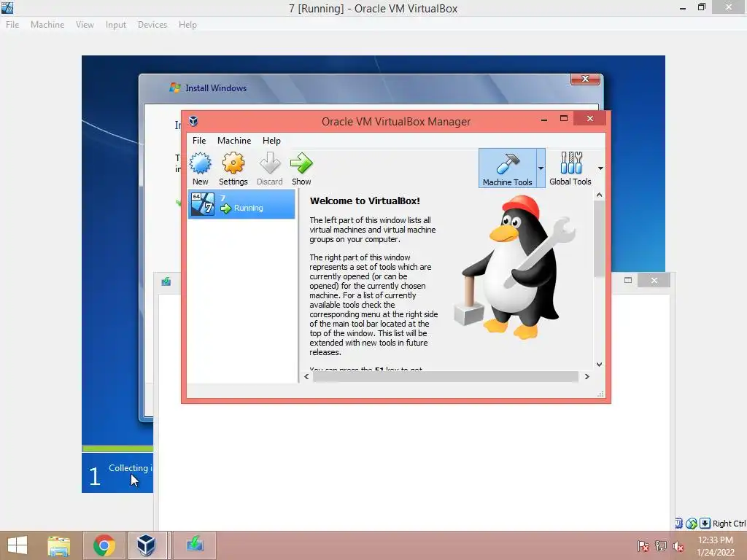Image resolution: width=747 pixels, height=560 pixels.
Task: Open Devices menu of the running VM window
Action: pyautogui.click(x=152, y=25)
